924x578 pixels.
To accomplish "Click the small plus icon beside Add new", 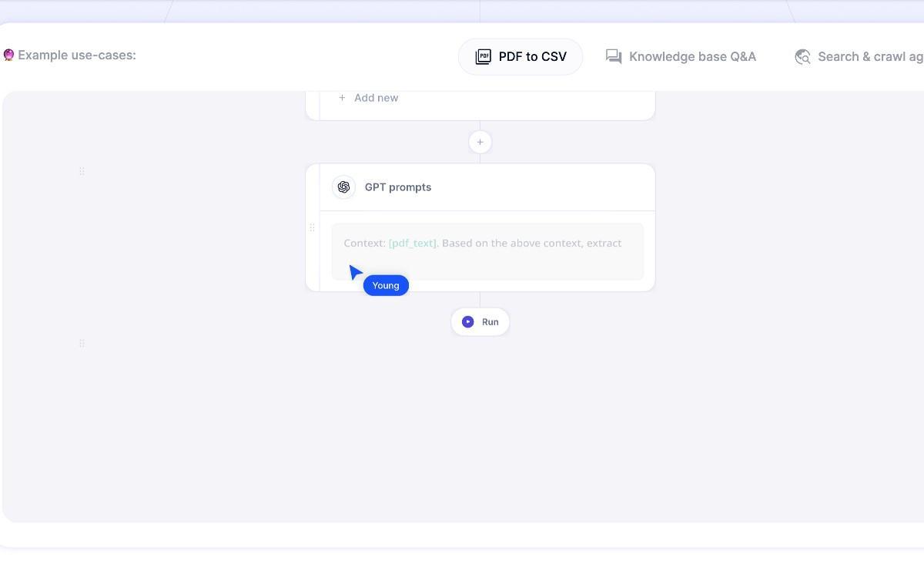I will tap(342, 98).
